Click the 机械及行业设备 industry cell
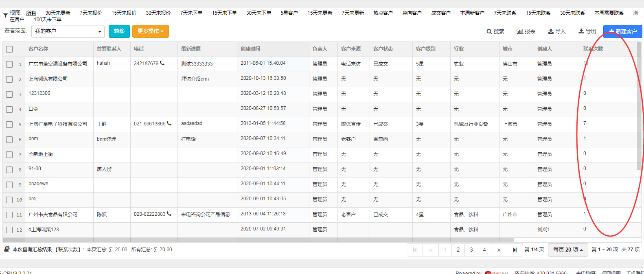The image size is (644, 274). (471, 124)
